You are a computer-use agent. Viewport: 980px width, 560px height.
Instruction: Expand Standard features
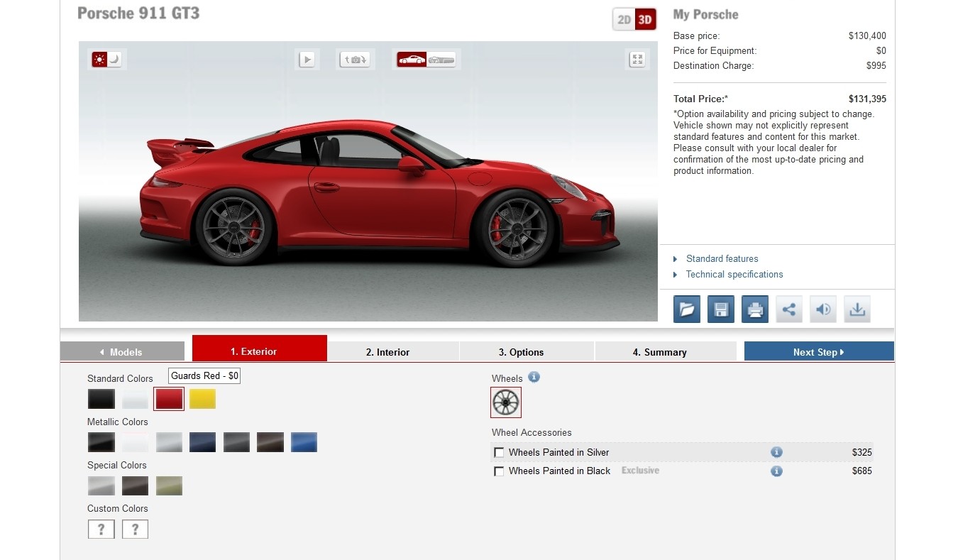[x=722, y=259]
